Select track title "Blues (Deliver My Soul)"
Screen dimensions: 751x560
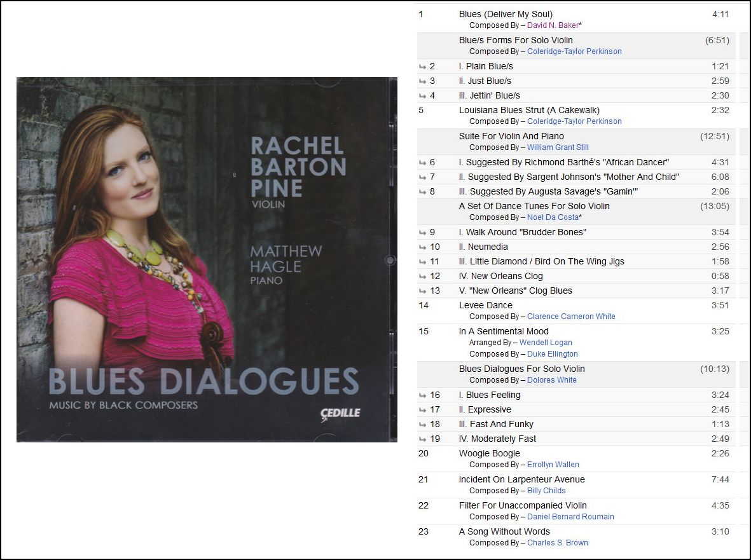pyautogui.click(x=506, y=15)
